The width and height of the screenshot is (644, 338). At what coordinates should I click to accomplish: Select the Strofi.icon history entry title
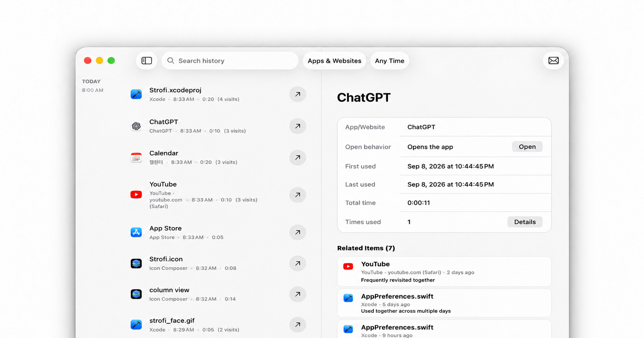click(166, 259)
